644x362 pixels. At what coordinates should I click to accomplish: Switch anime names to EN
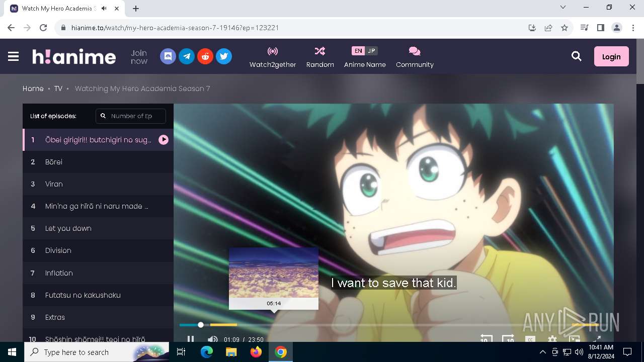click(358, 51)
